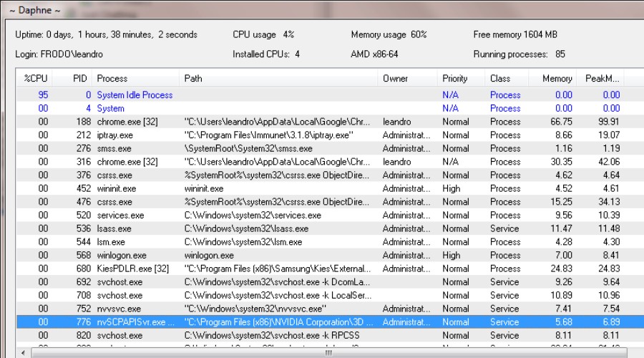
Task: Select the iptray.exe process row
Action: point(330,135)
